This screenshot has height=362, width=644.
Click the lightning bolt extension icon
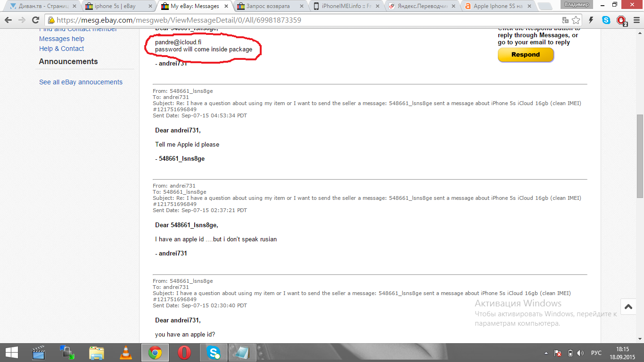coord(591,20)
